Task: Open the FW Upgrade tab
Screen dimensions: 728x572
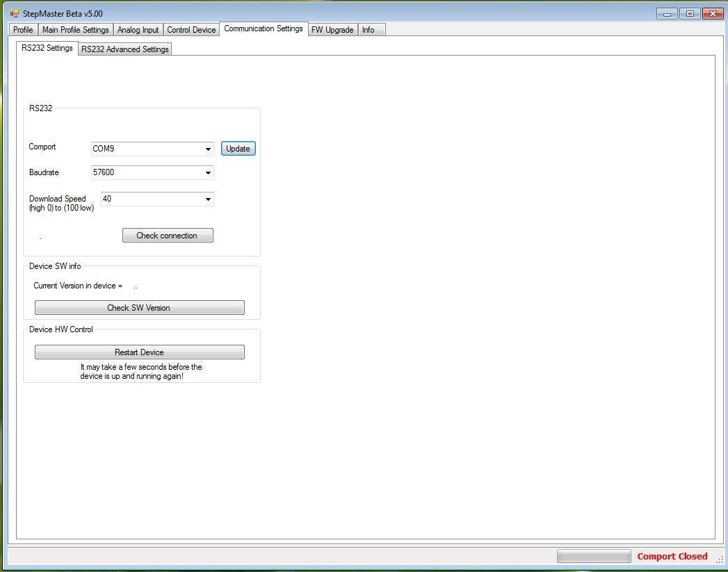Action: [332, 30]
